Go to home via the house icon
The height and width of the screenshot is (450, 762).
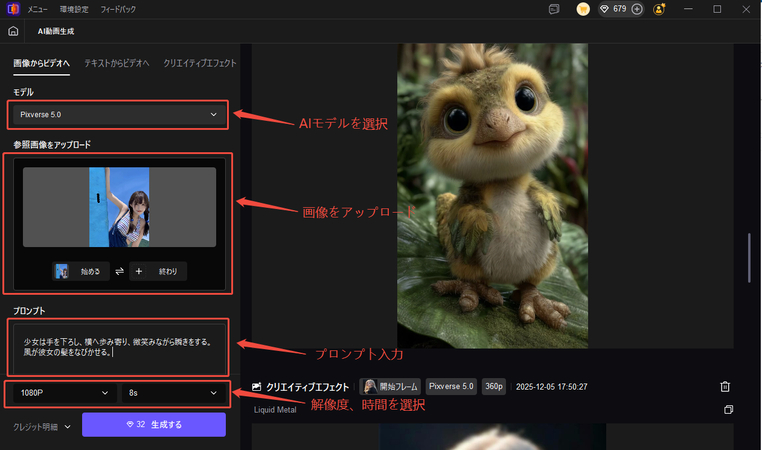coord(13,31)
